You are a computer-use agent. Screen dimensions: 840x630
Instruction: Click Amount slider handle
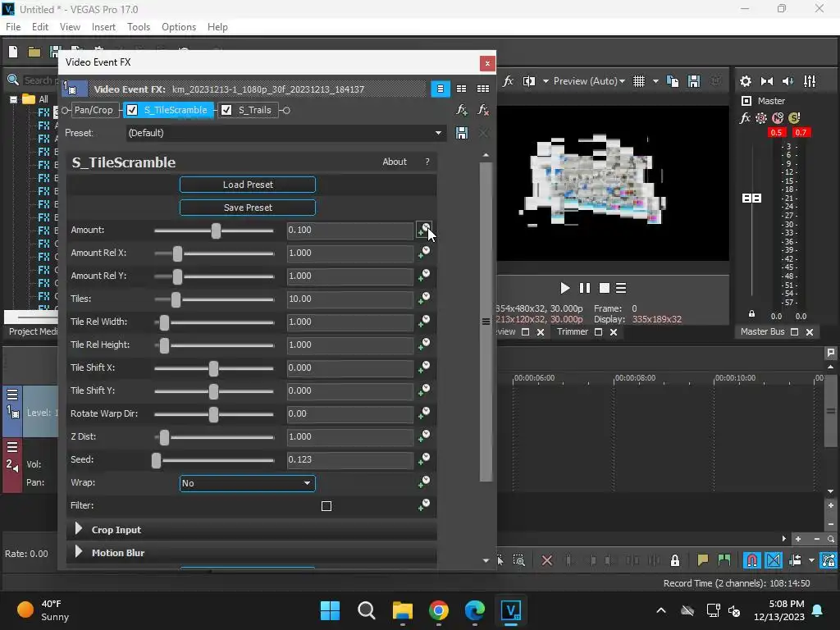[216, 231]
